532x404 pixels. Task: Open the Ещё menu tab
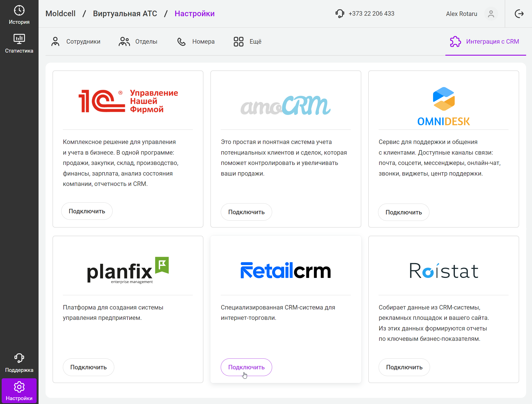pyautogui.click(x=248, y=42)
